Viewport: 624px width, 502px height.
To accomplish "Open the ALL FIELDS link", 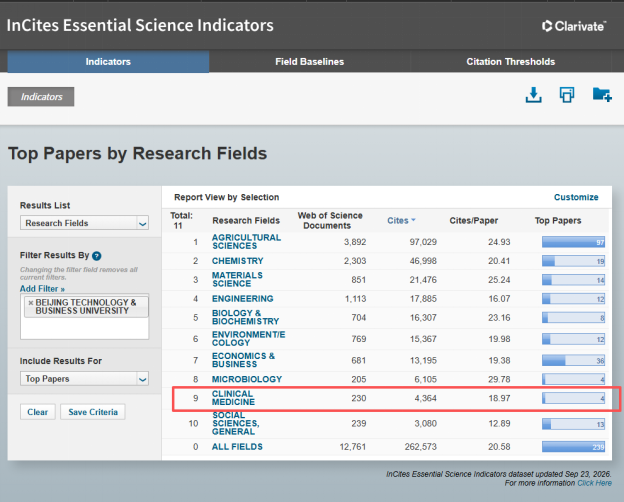I will tap(237, 447).
